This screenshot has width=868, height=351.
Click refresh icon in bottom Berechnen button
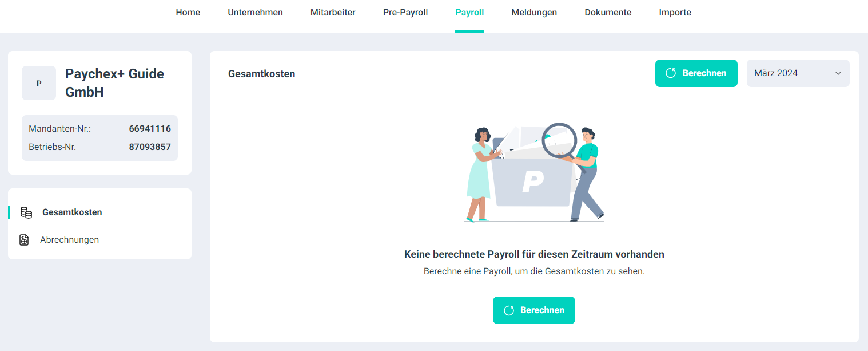click(509, 310)
